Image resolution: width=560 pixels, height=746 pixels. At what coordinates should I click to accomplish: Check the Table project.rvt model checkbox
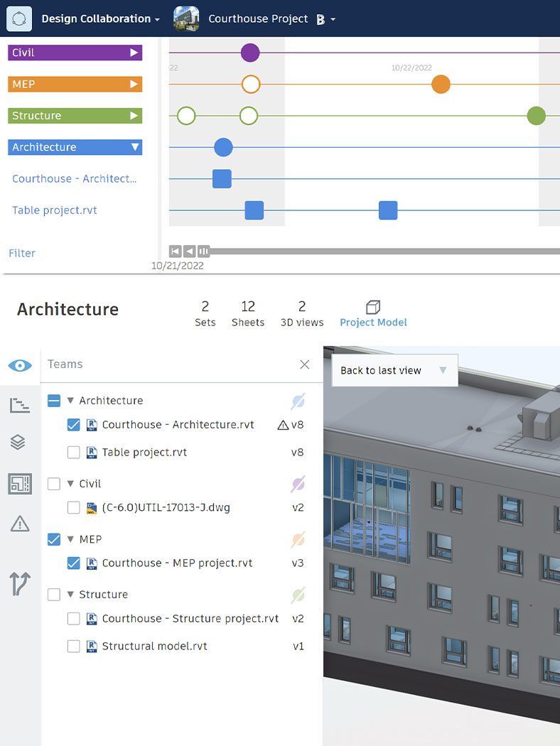pyautogui.click(x=74, y=452)
